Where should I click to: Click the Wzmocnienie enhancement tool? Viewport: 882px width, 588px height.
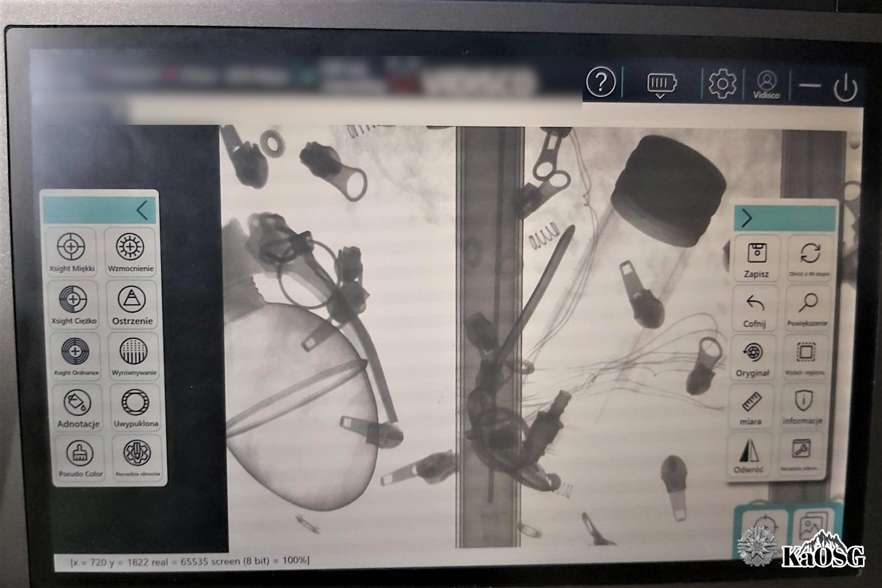(x=131, y=252)
